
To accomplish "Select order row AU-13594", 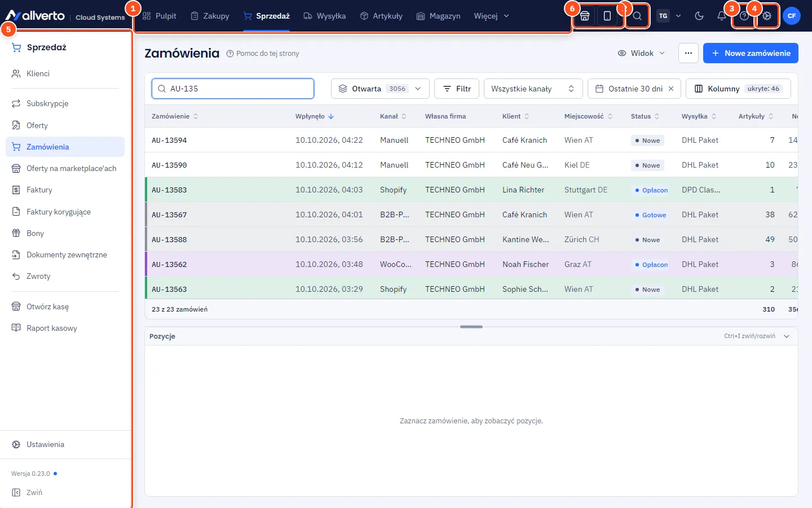I will pos(471,140).
